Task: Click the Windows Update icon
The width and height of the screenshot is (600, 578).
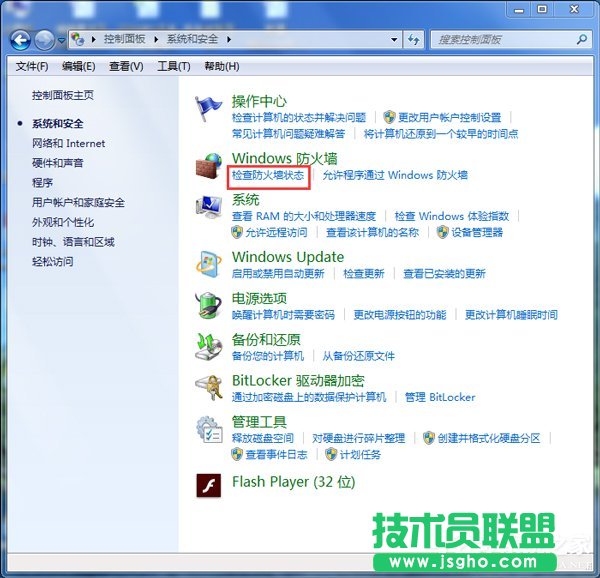Action: [x=209, y=264]
